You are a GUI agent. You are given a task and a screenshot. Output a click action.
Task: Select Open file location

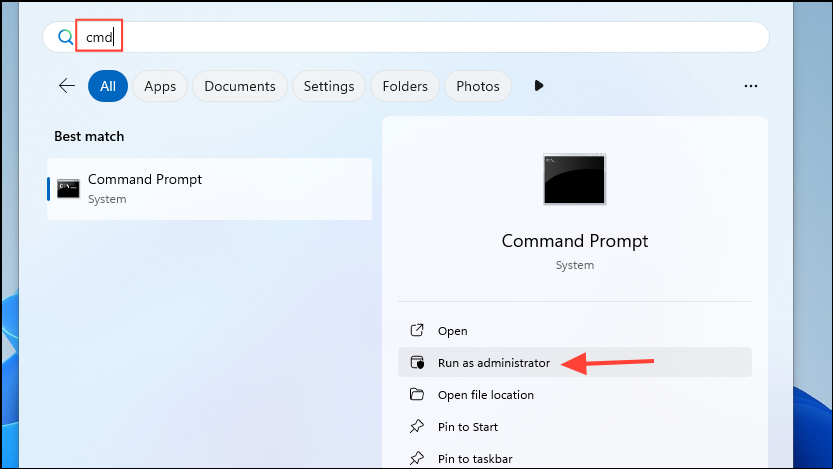tap(575, 394)
